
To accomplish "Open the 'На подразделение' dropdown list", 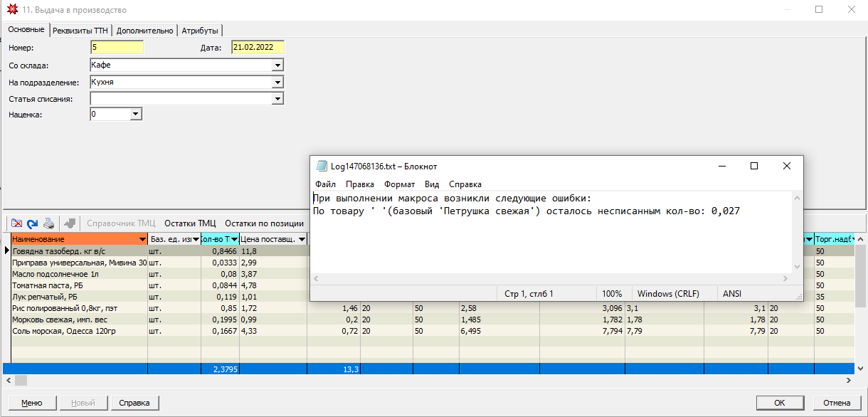I will click(277, 83).
